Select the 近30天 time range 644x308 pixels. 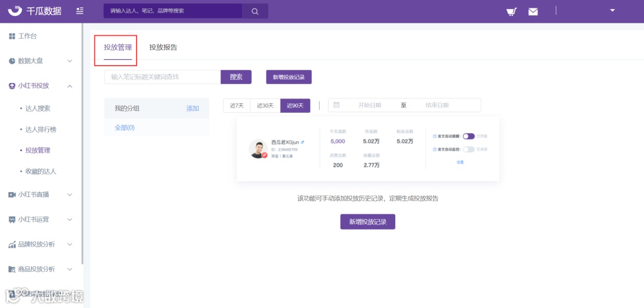pyautogui.click(x=265, y=105)
